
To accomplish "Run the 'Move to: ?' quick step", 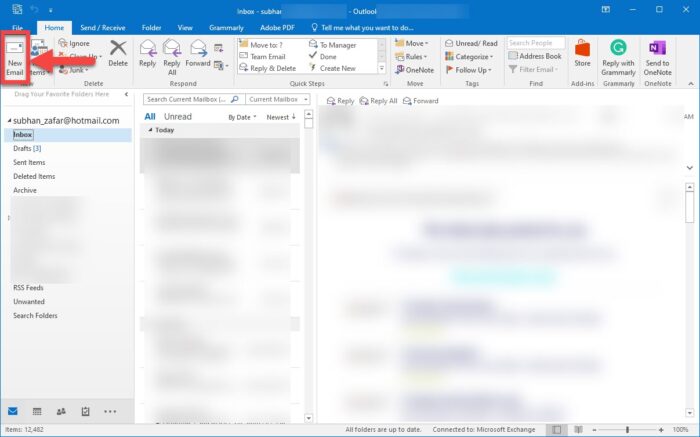I will click(x=261, y=45).
